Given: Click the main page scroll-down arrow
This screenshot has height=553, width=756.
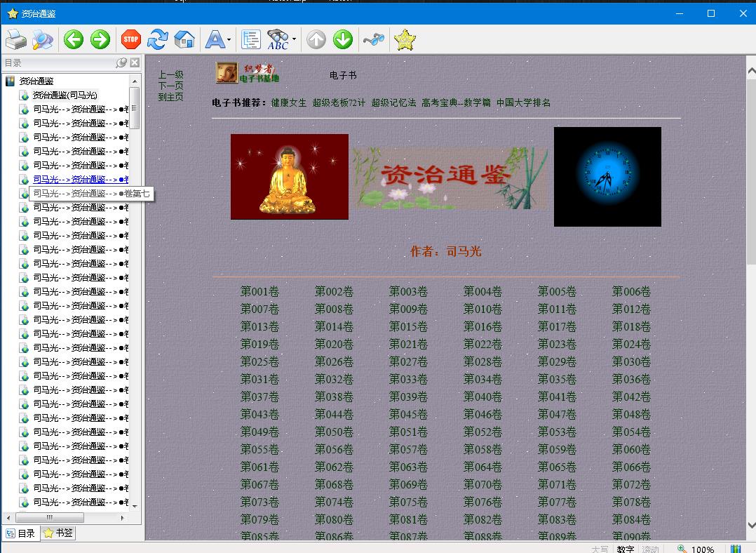Looking at the screenshot, I should [751, 525].
